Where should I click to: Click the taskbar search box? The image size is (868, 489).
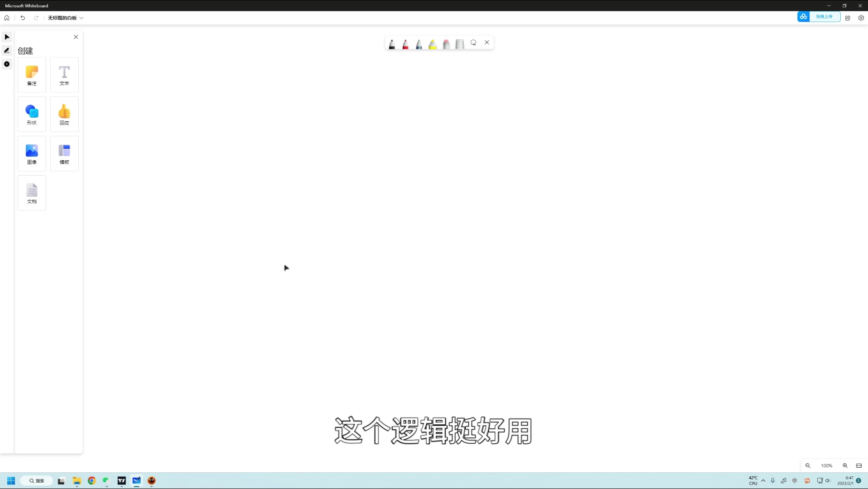(37, 481)
